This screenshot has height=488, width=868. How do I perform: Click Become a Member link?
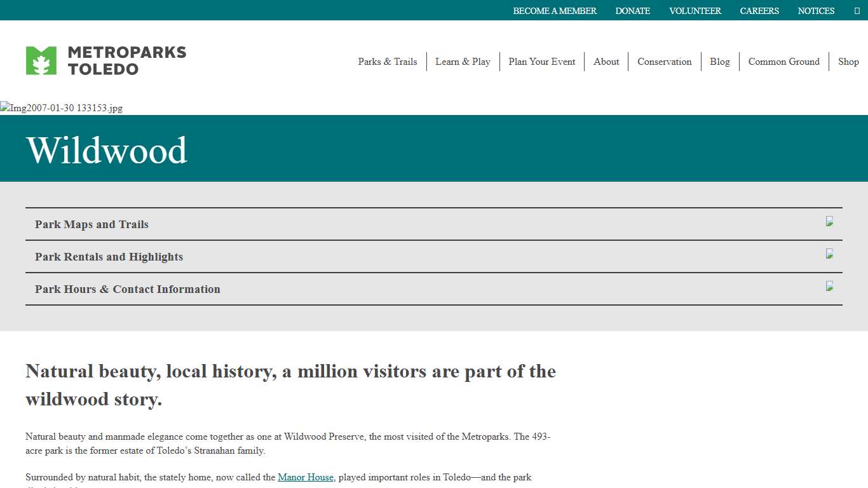pos(554,11)
